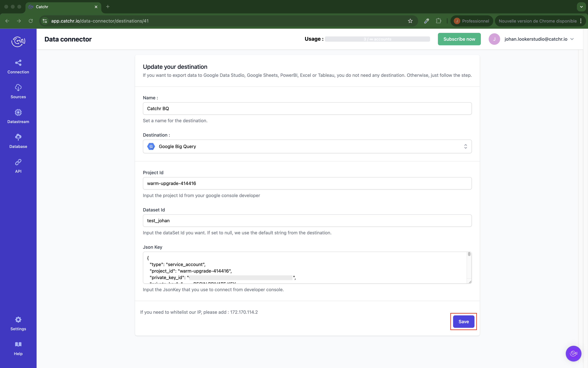Reload the page

[31, 21]
